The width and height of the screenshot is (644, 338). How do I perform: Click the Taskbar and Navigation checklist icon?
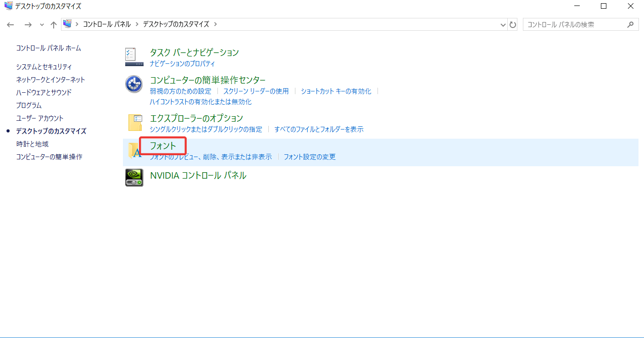tap(134, 57)
